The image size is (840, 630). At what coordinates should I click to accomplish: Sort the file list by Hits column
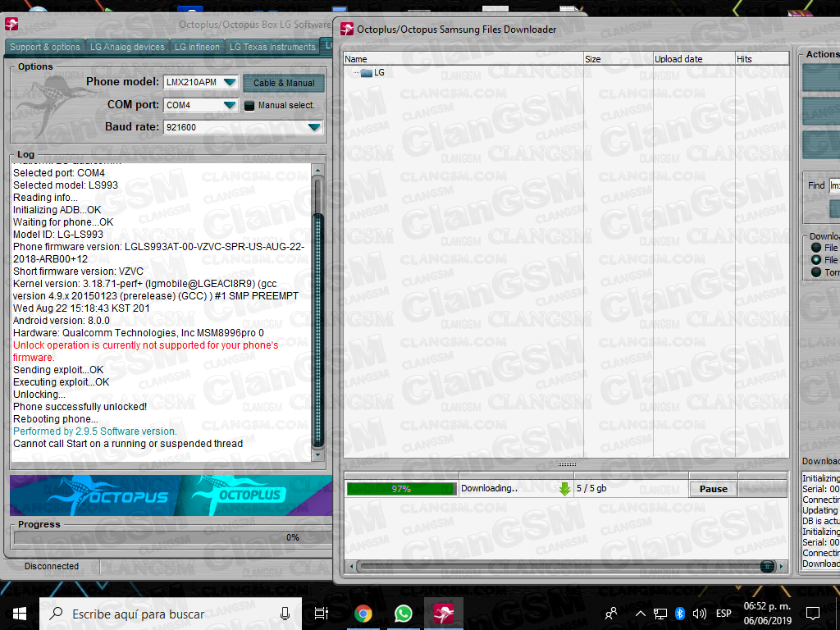[762, 59]
